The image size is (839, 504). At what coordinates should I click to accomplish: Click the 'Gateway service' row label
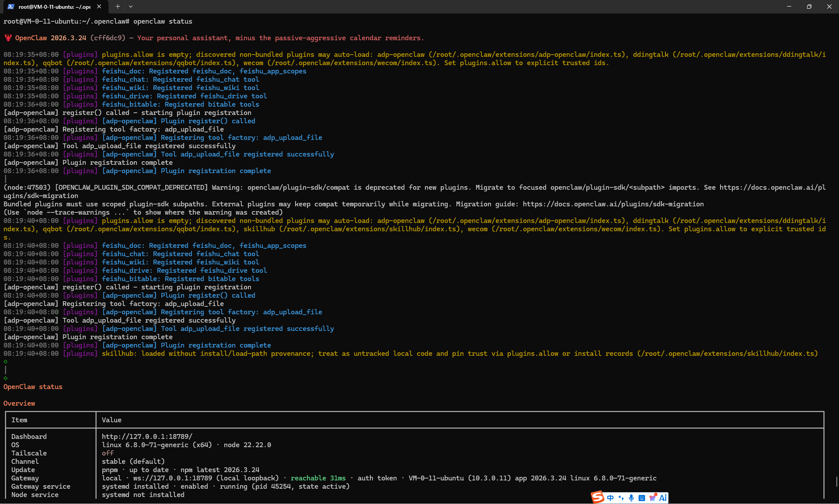tap(41, 487)
